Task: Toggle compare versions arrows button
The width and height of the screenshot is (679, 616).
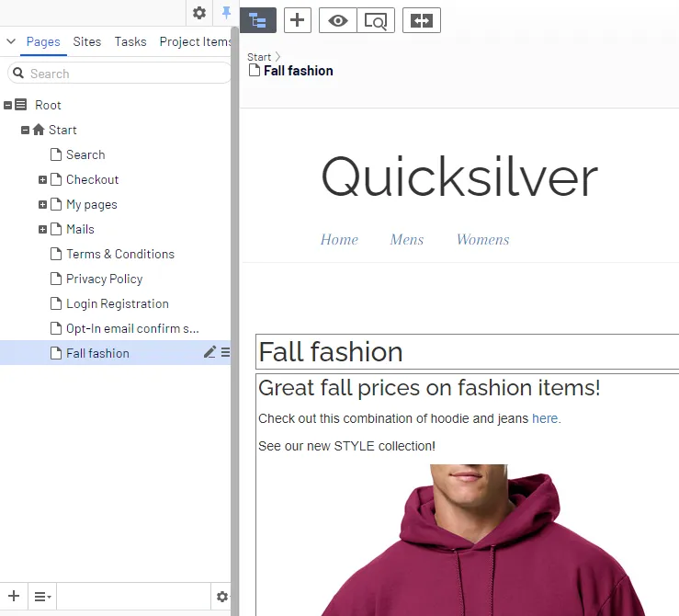Action: click(x=422, y=20)
